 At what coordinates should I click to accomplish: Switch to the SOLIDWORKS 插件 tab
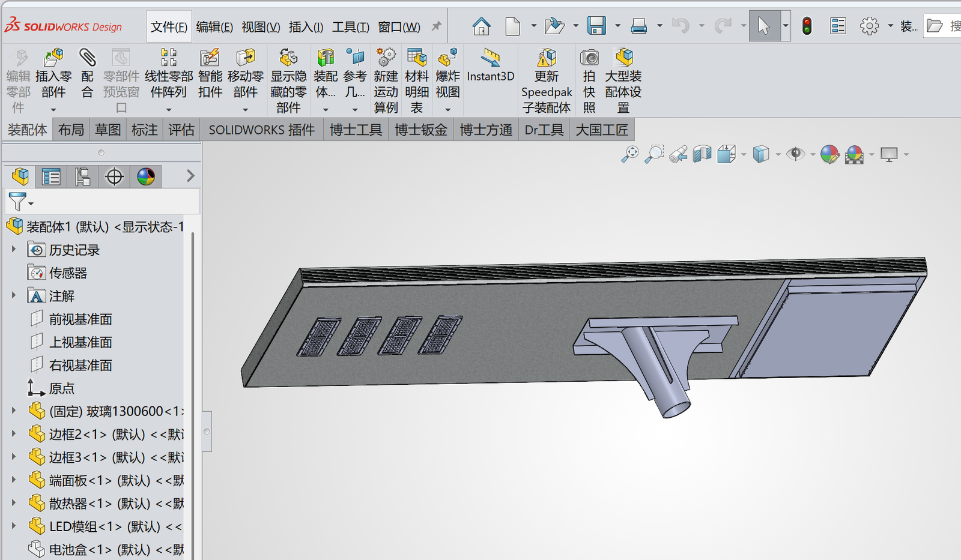tap(261, 130)
